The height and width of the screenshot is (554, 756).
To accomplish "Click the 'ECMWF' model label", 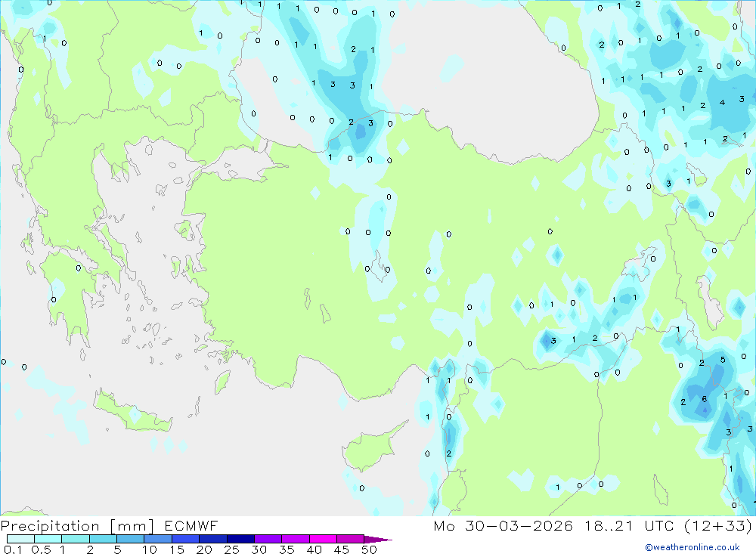I will [x=191, y=525].
